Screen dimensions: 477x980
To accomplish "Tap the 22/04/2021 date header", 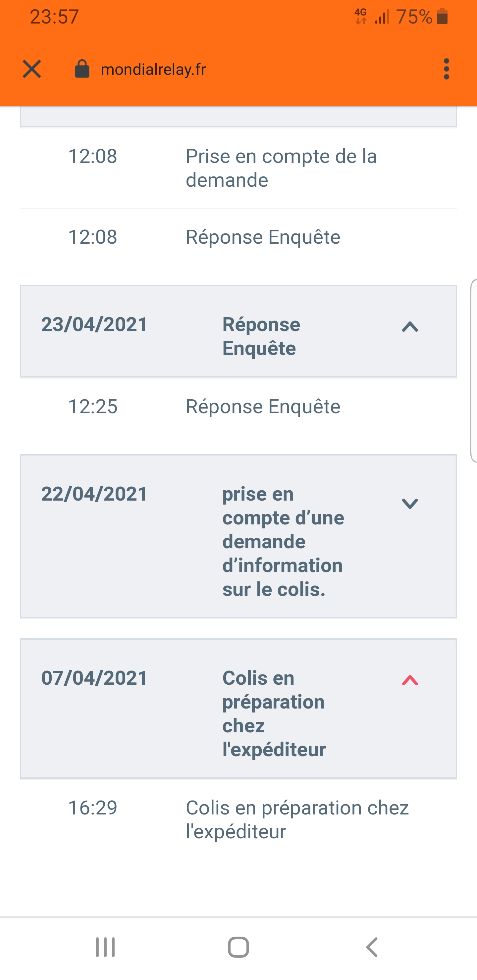I will coord(94,494).
